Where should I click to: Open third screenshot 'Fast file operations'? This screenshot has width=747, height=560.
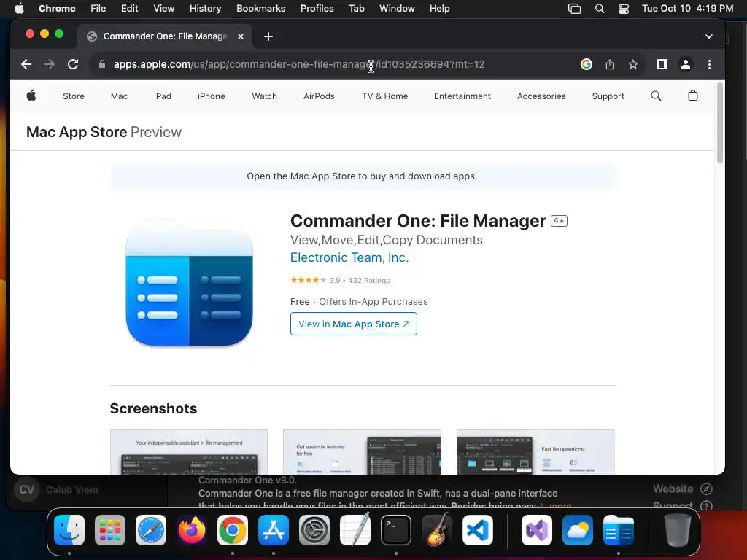pos(535,452)
